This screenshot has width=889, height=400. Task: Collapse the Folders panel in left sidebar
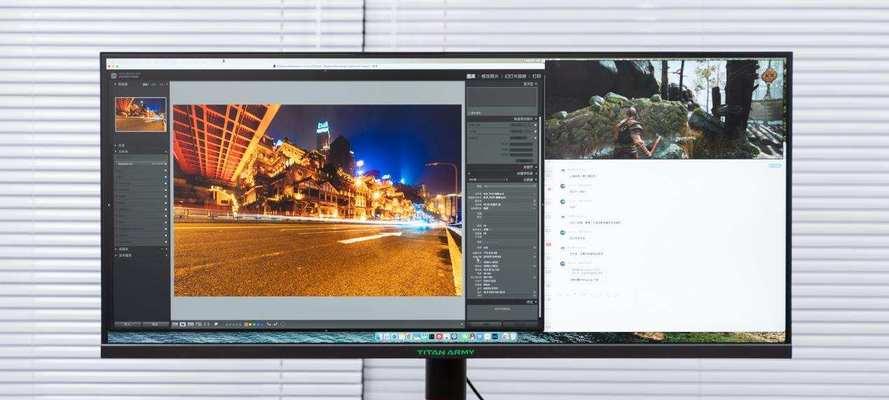(122, 152)
